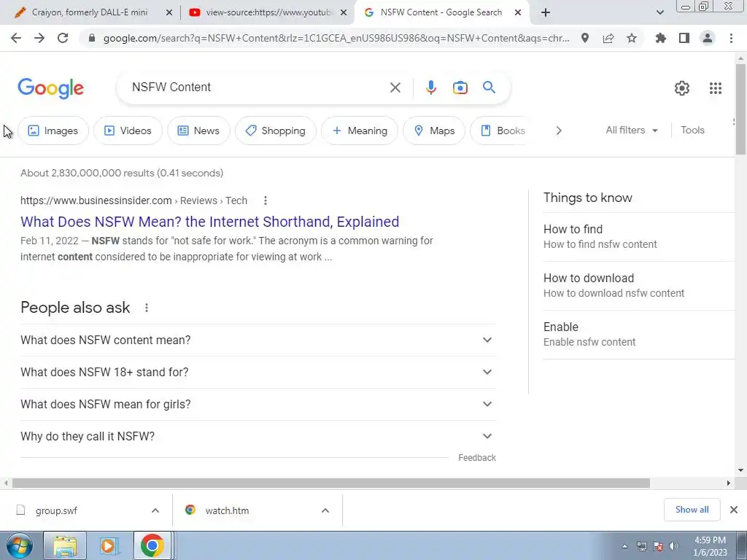Screen dimensions: 747x560
Task: Close the downloads bar
Action: pos(734,510)
